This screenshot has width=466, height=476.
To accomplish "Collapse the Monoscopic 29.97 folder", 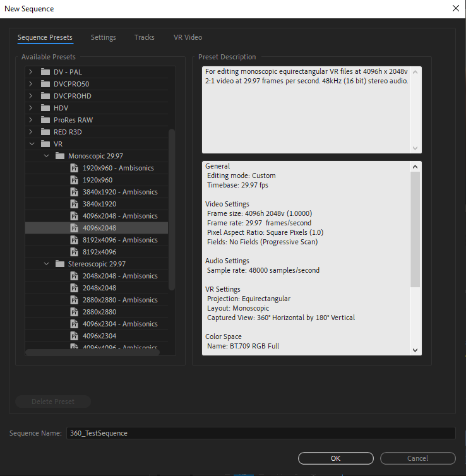I will 46,156.
